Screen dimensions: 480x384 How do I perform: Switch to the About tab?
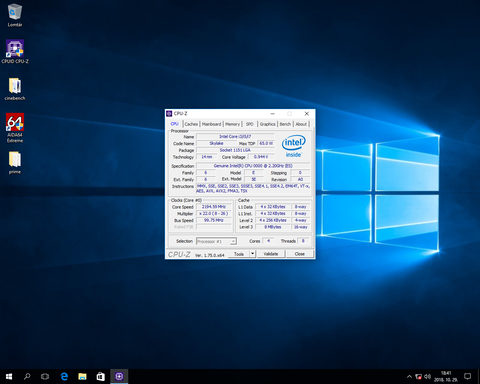point(301,124)
